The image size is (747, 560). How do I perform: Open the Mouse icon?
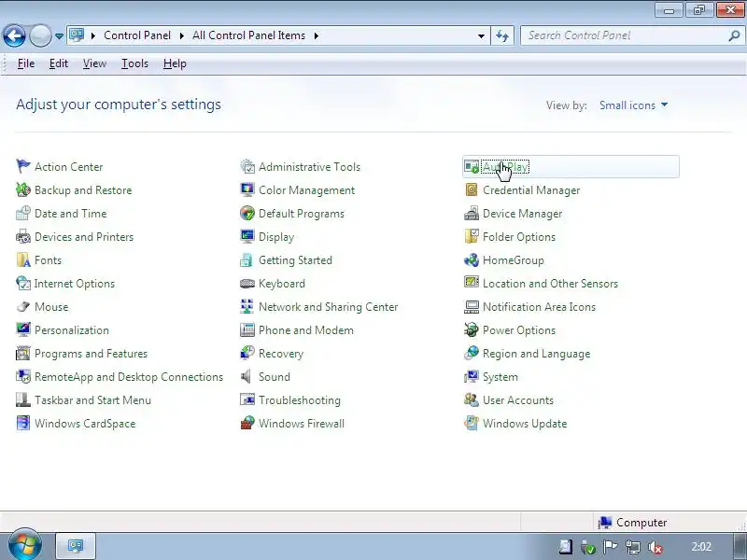tap(22, 306)
